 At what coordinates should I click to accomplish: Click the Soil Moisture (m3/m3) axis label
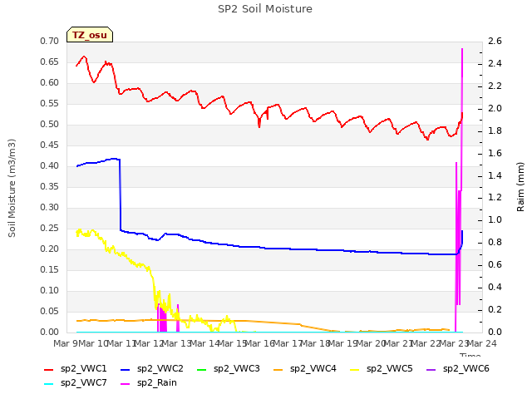tap(12, 188)
